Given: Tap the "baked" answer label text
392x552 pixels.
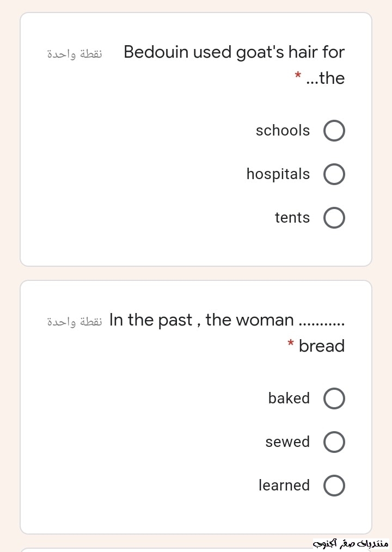Looking at the screenshot, I should point(289,398).
